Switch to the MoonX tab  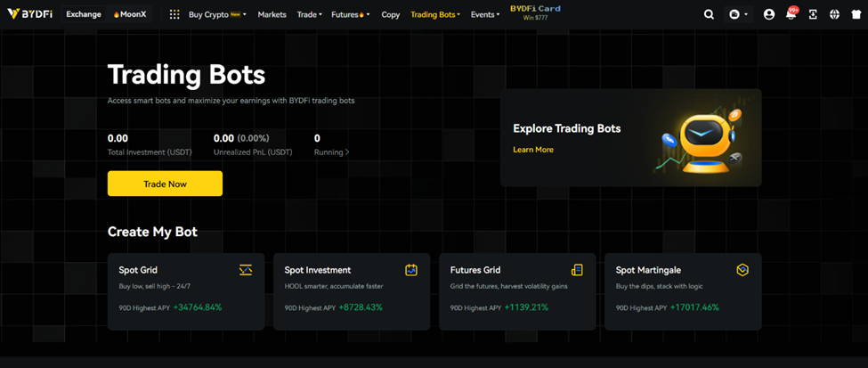(130, 14)
